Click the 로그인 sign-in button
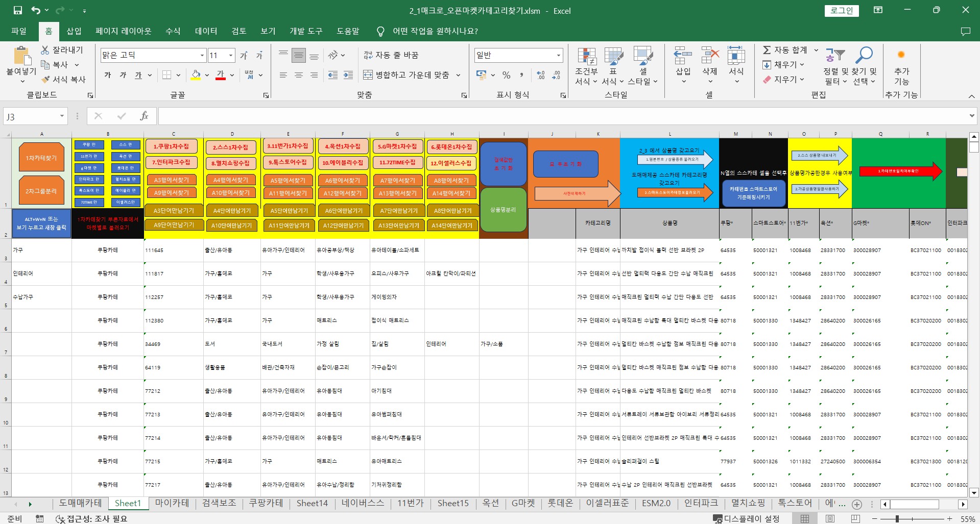This screenshot has width=980, height=524. coord(842,11)
